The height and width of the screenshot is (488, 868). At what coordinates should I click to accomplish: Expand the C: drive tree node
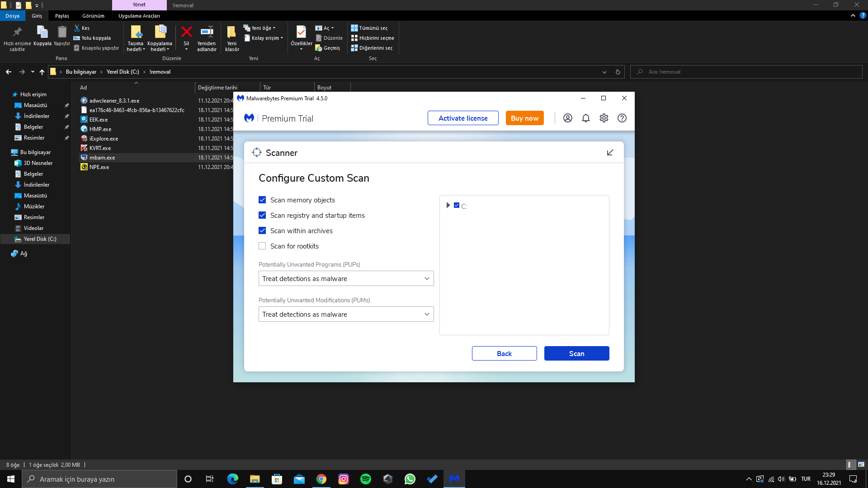coord(448,205)
